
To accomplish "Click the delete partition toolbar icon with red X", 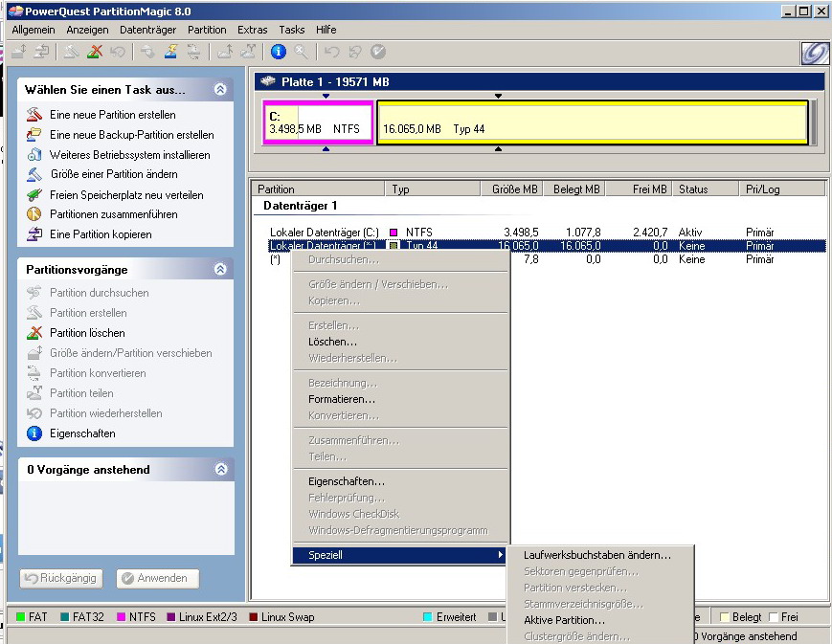I will tap(95, 52).
